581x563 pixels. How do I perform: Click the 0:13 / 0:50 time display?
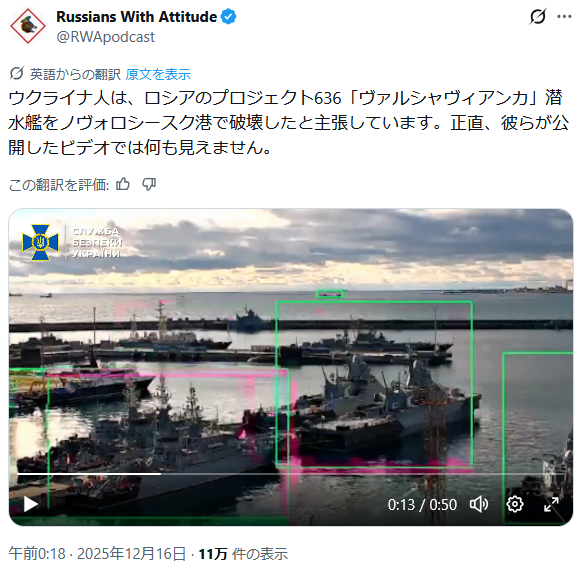422,504
